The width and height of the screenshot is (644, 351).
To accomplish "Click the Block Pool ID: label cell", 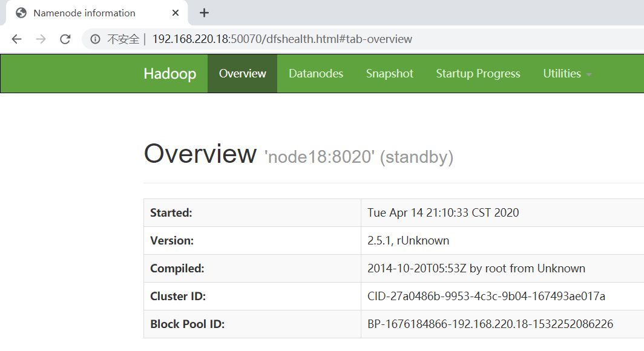I will coord(252,324).
